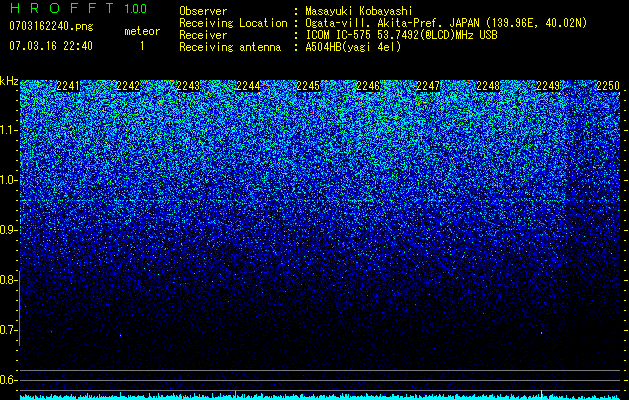Viewport: 629px width, 400px height.
Task: Click the 2249 time marker
Action: [548, 86]
